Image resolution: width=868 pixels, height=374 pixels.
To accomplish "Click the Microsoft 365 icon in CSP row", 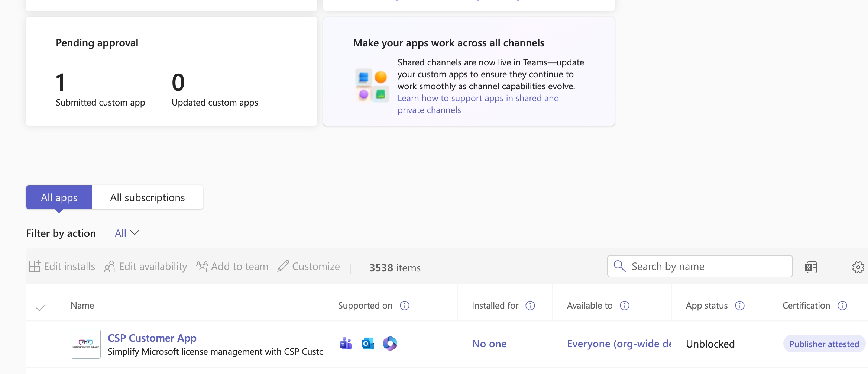I will (x=390, y=344).
